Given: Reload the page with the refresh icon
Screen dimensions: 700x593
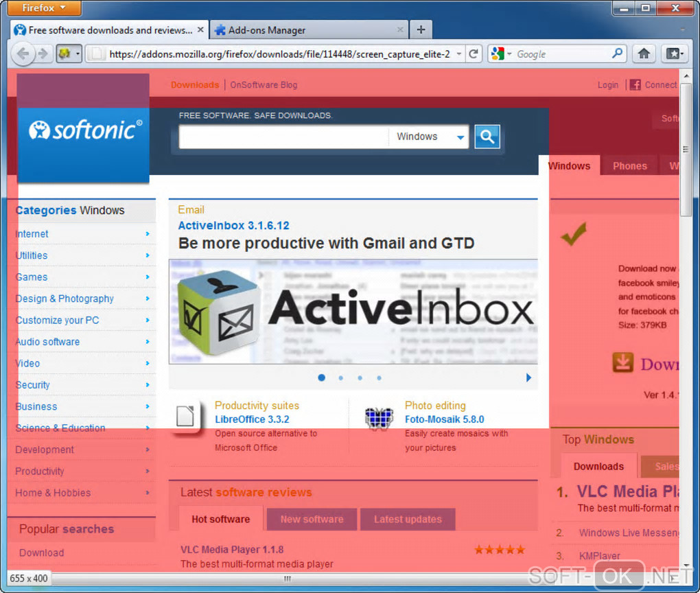Looking at the screenshot, I should click(x=474, y=54).
